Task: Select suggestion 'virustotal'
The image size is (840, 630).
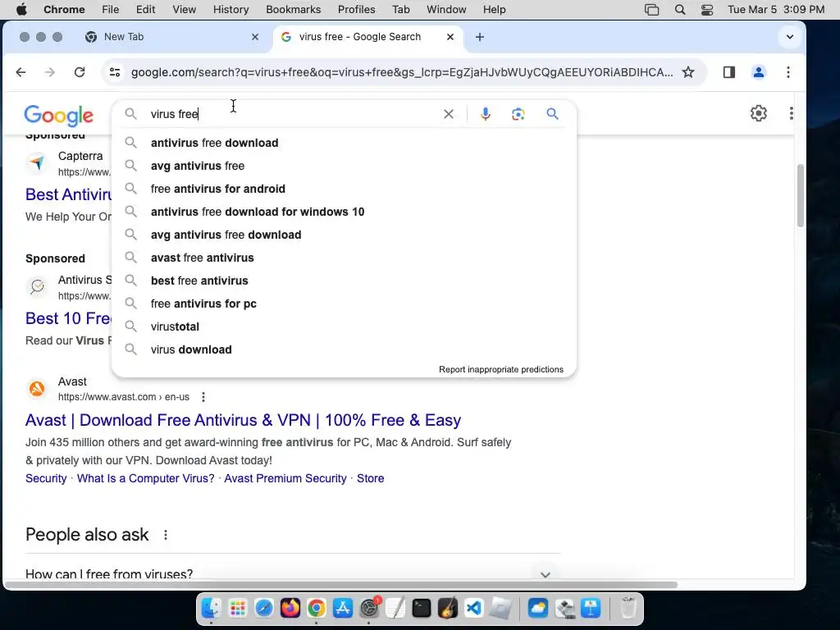Action: [344, 326]
